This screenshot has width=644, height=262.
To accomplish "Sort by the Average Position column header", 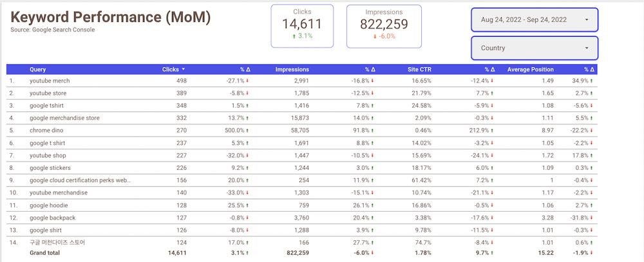I will coord(530,70).
